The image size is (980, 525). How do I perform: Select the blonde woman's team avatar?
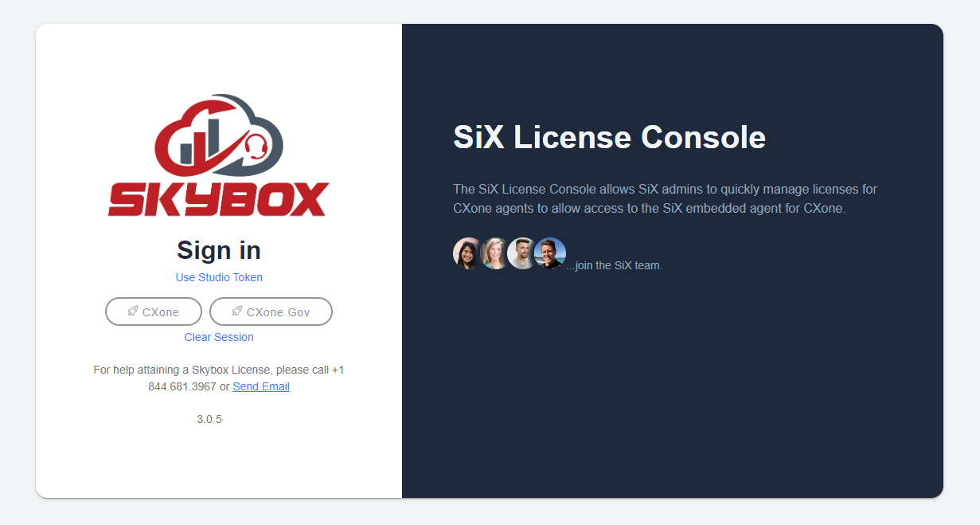pos(494,253)
